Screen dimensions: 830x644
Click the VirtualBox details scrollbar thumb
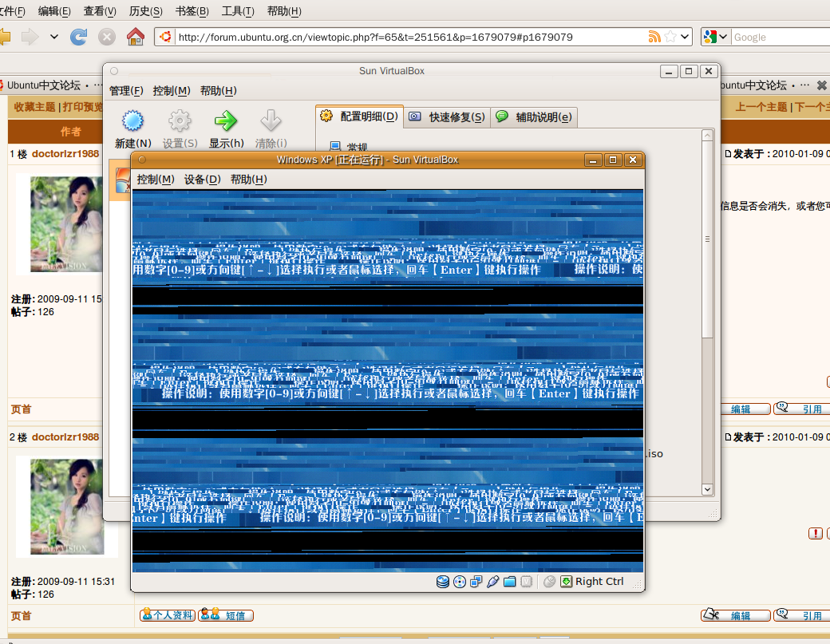point(707,239)
